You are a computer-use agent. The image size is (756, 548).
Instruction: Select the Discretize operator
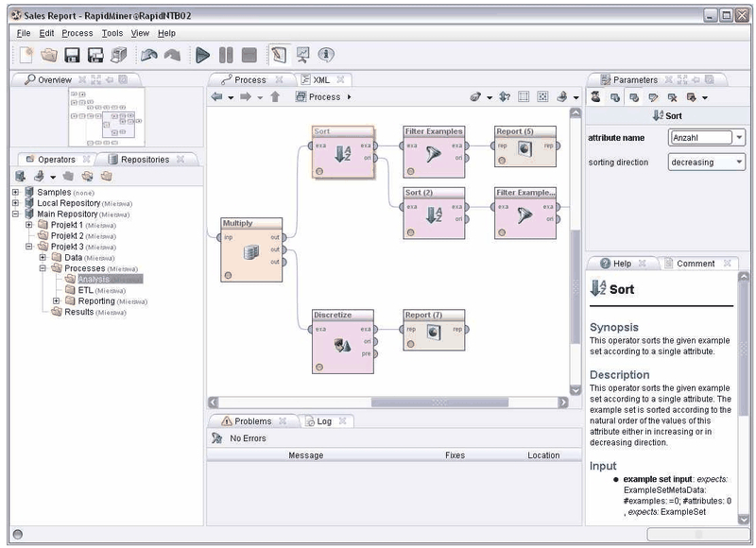[x=343, y=341]
